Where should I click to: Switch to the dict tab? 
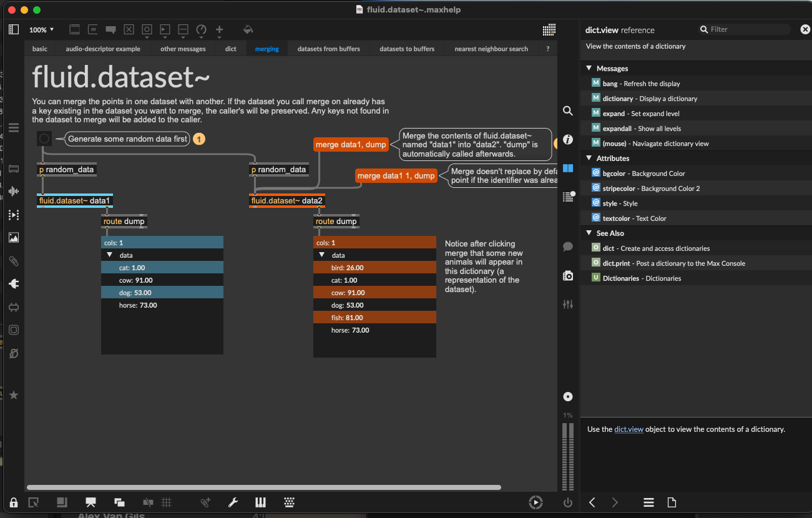click(x=231, y=49)
